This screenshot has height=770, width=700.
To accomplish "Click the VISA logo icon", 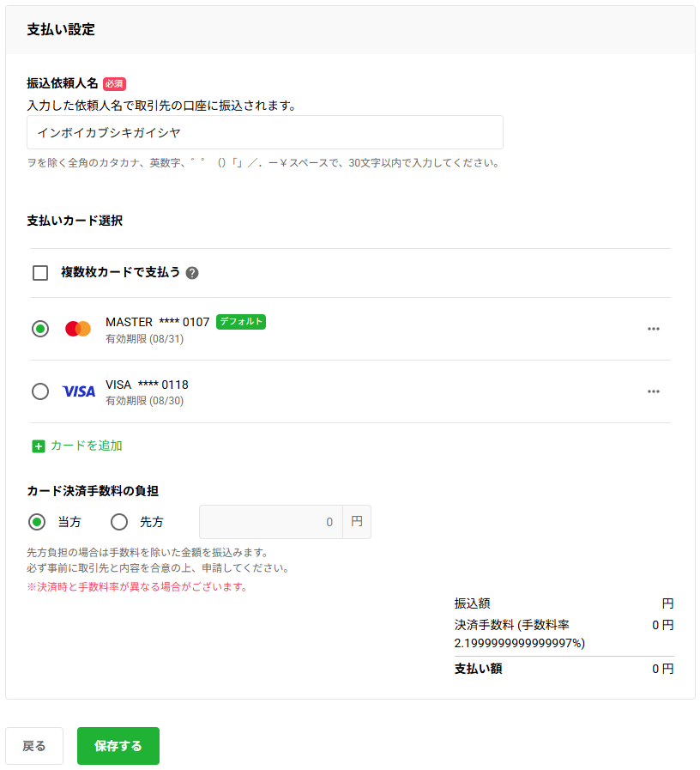I will (79, 391).
